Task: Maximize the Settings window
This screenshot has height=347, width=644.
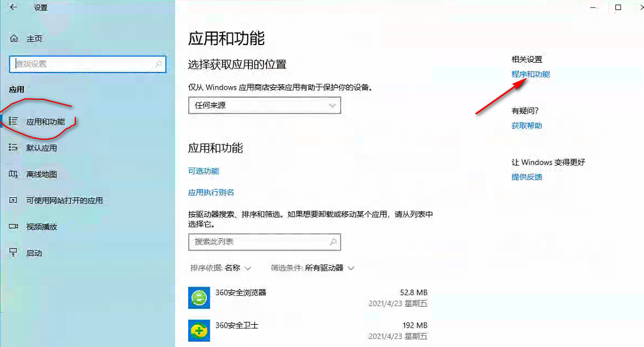Action: coord(618,7)
